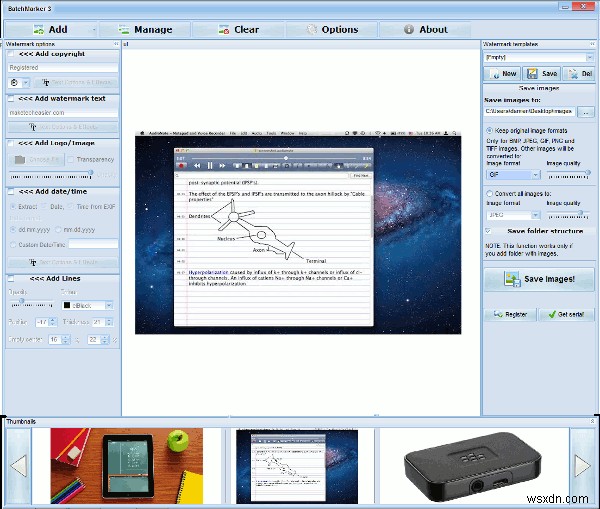
Task: Toggle the Time from EXIF checkbox
Action: 71,207
